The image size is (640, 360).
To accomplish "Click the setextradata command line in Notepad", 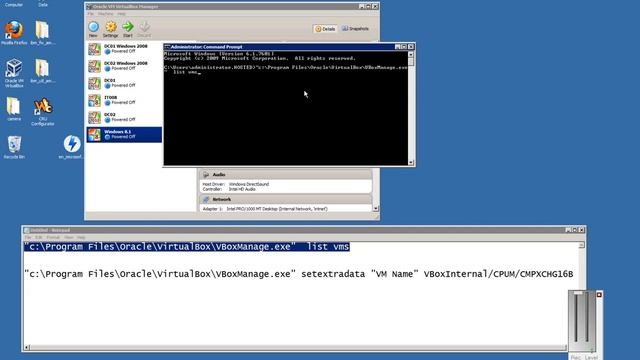I will [x=299, y=274].
